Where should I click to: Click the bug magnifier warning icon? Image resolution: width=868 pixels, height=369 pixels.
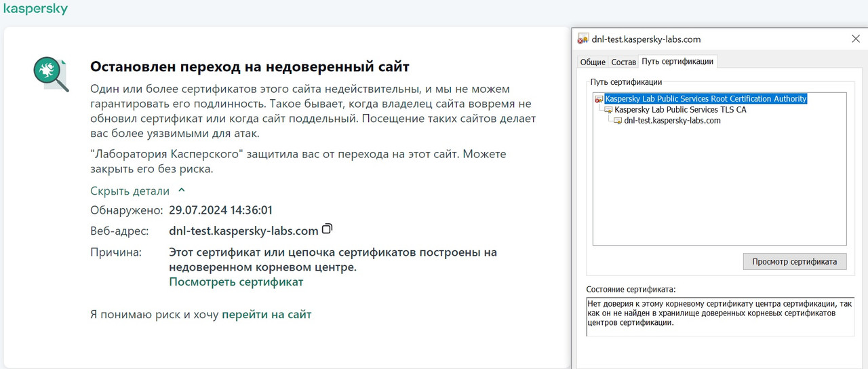pyautogui.click(x=51, y=74)
